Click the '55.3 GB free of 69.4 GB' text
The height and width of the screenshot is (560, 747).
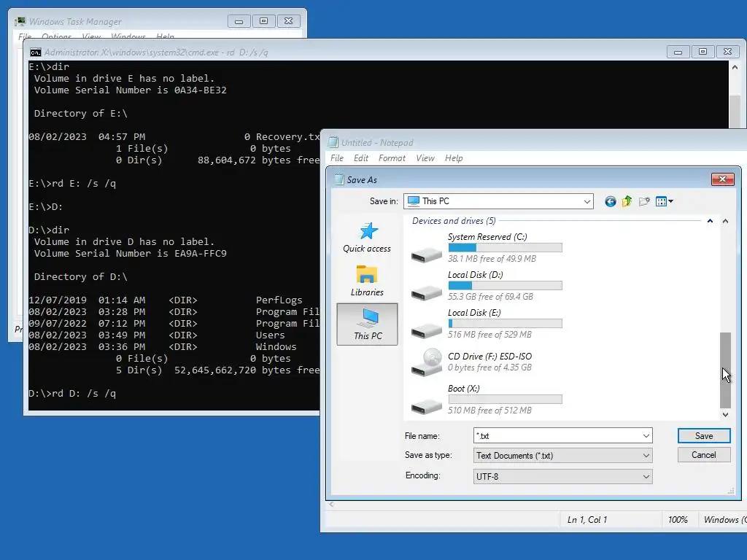point(490,297)
